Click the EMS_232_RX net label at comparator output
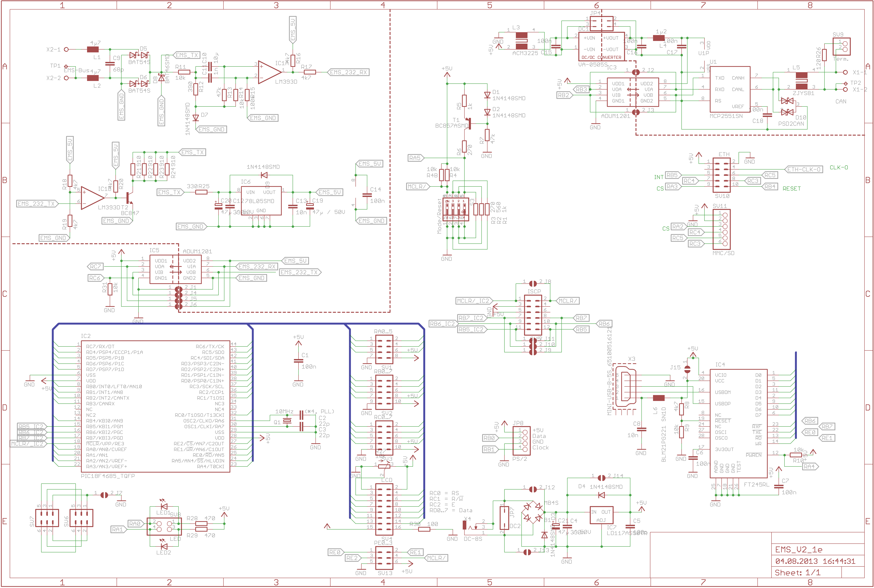 click(x=348, y=72)
